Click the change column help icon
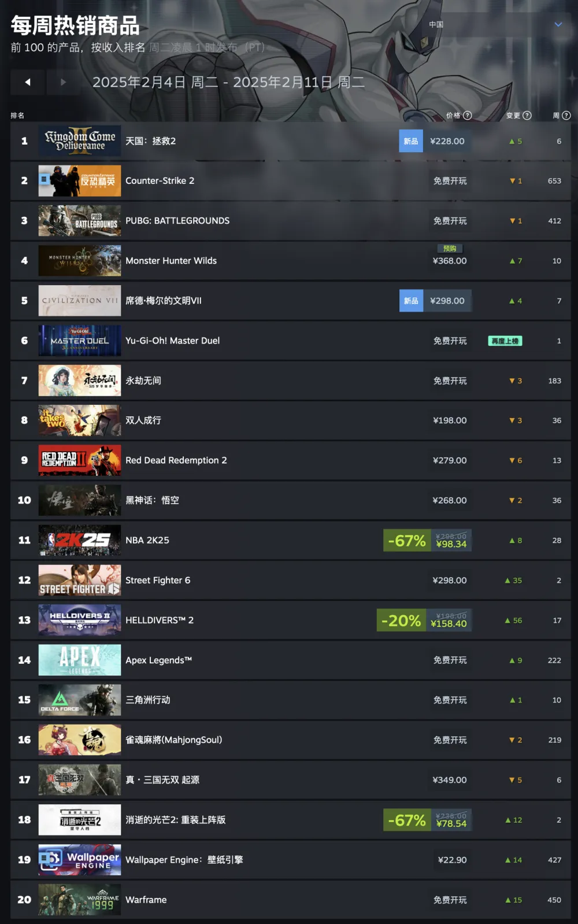Image resolution: width=578 pixels, height=924 pixels. pos(527,115)
